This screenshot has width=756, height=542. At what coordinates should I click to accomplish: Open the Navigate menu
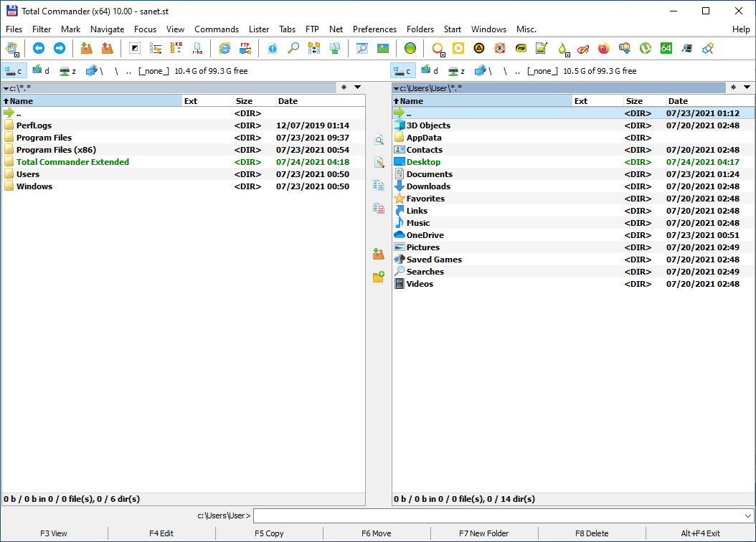(x=107, y=29)
